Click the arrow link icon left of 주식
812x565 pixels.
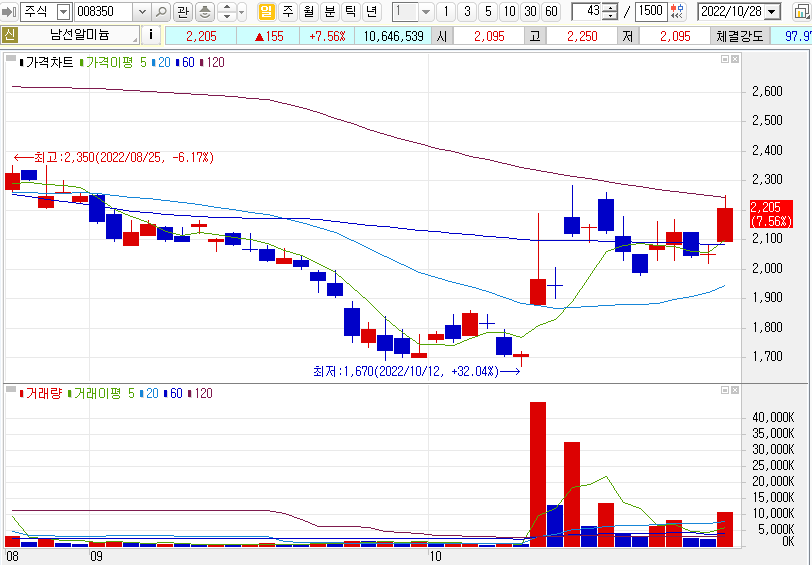9,11
